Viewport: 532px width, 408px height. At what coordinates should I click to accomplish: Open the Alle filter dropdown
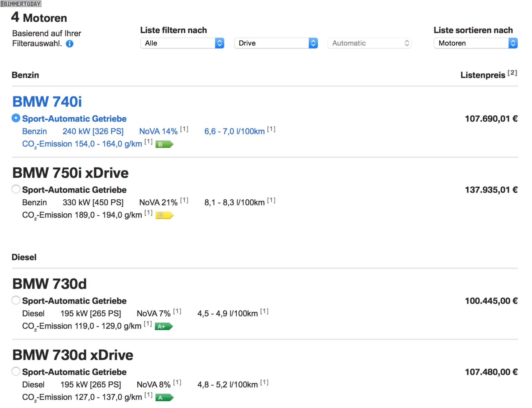pyautogui.click(x=182, y=43)
